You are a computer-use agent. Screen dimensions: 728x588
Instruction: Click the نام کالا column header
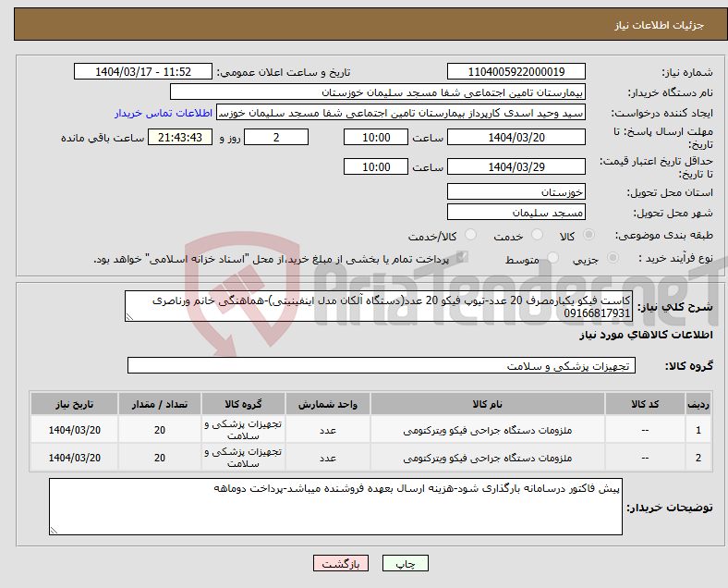(488, 404)
